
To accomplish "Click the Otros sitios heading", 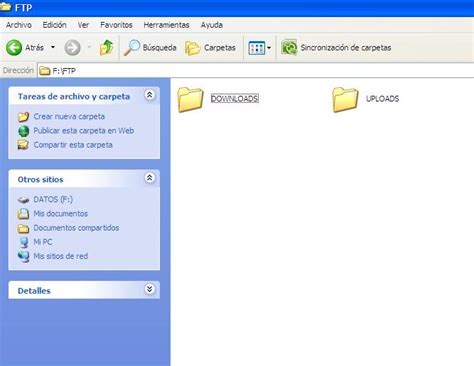I will (40, 180).
